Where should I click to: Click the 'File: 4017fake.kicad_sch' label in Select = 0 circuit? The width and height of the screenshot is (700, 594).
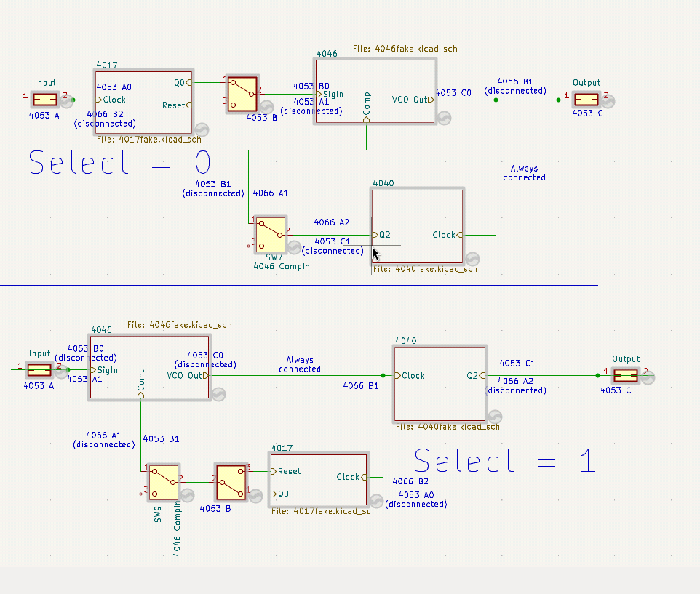coord(148,139)
